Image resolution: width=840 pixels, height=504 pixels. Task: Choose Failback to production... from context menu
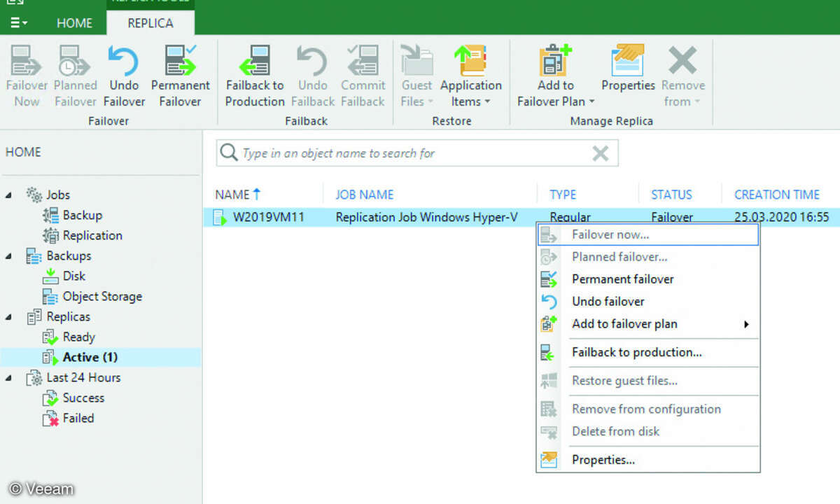(x=648, y=352)
